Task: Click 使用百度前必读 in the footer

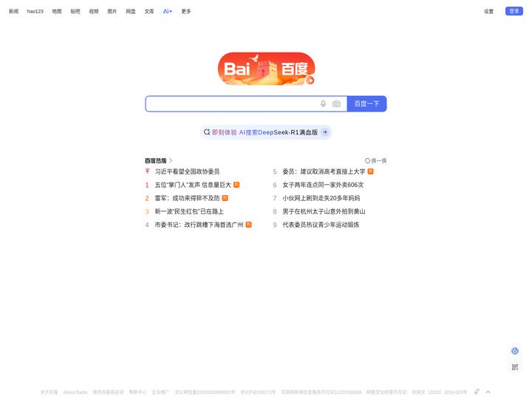Action: [108, 392]
